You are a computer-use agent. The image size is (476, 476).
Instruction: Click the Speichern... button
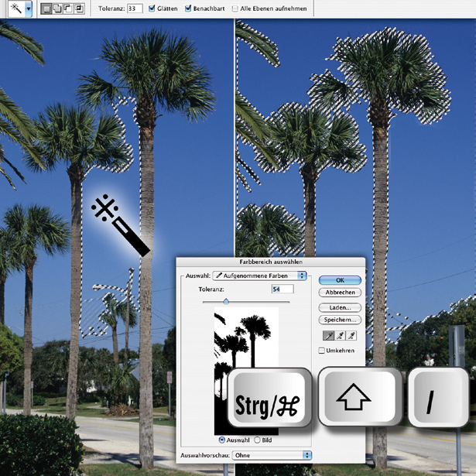pyautogui.click(x=340, y=320)
